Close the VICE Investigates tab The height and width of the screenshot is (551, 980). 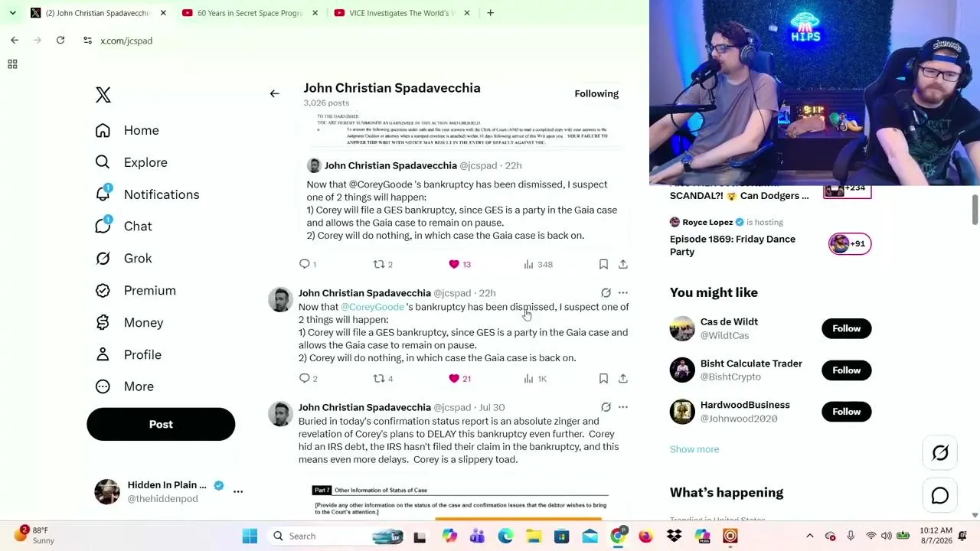coord(467,13)
